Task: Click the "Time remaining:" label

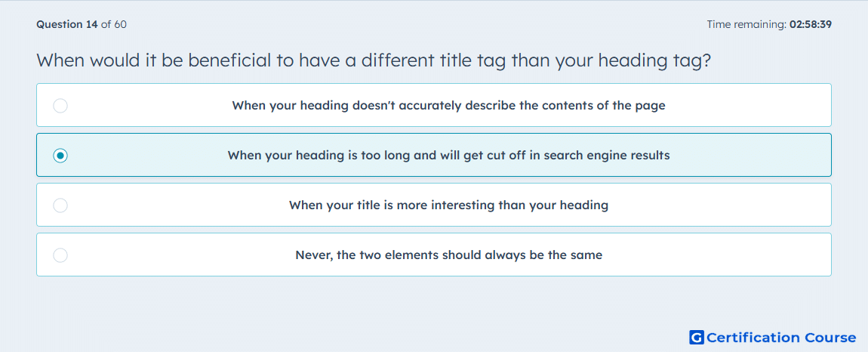Action: [x=746, y=24]
